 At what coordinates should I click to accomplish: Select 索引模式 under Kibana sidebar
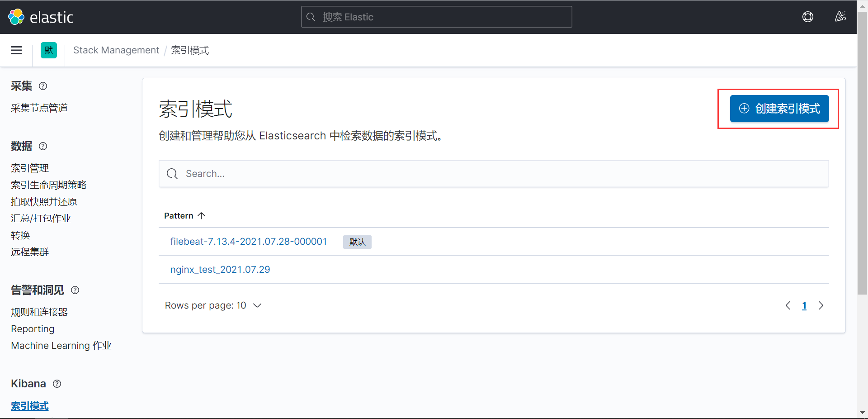(x=30, y=406)
